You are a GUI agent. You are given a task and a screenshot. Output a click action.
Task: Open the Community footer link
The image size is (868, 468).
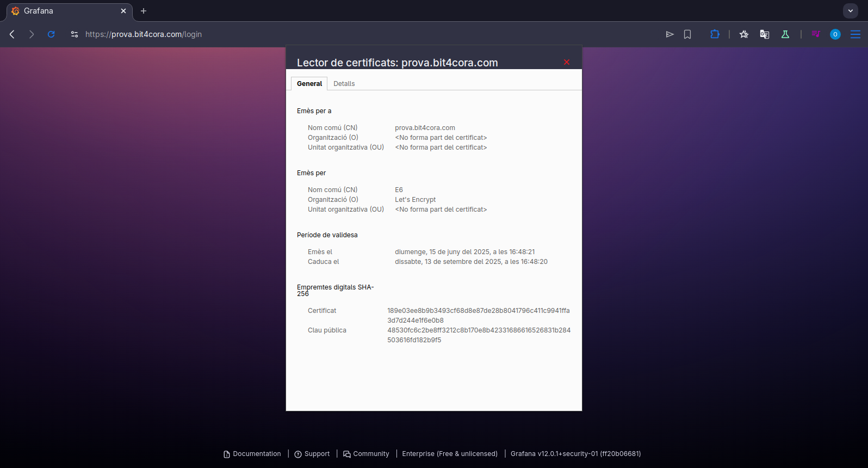[x=366, y=454]
